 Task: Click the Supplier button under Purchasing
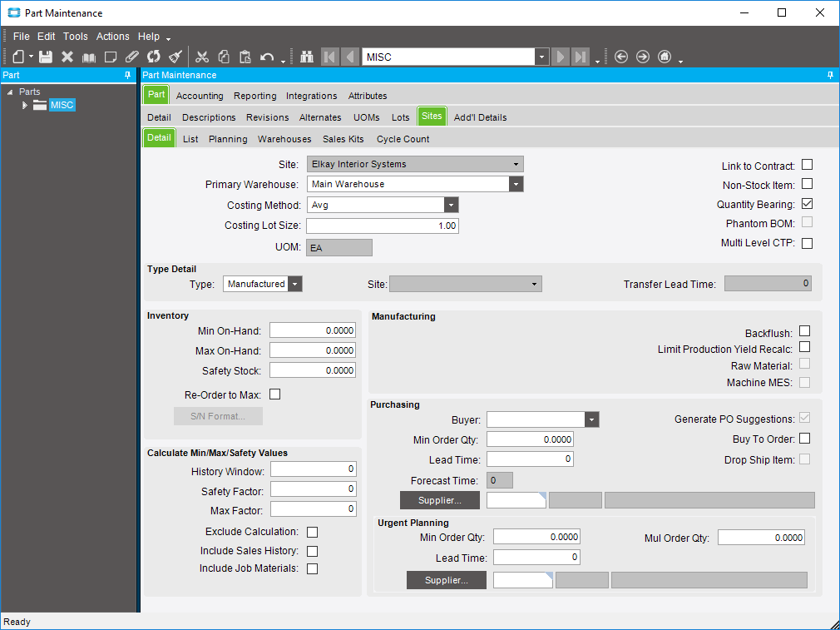coord(440,500)
